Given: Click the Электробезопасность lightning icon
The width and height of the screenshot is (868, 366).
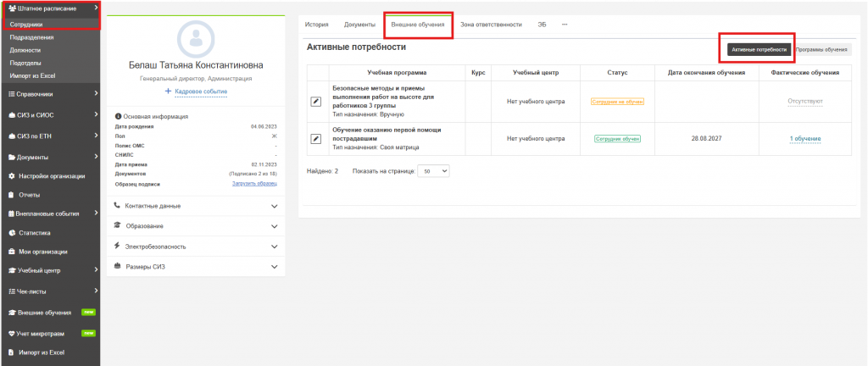Looking at the screenshot, I should click(117, 246).
